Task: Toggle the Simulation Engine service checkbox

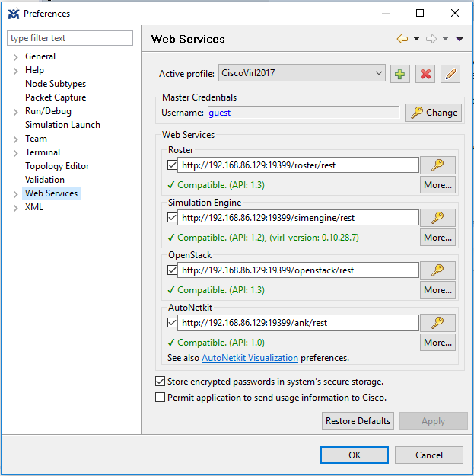Action: coord(172,218)
